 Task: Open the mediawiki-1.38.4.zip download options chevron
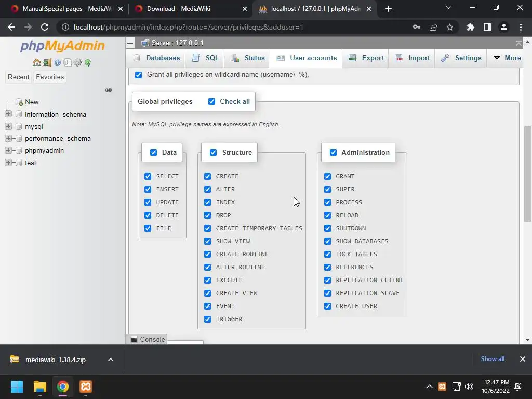[x=111, y=360]
